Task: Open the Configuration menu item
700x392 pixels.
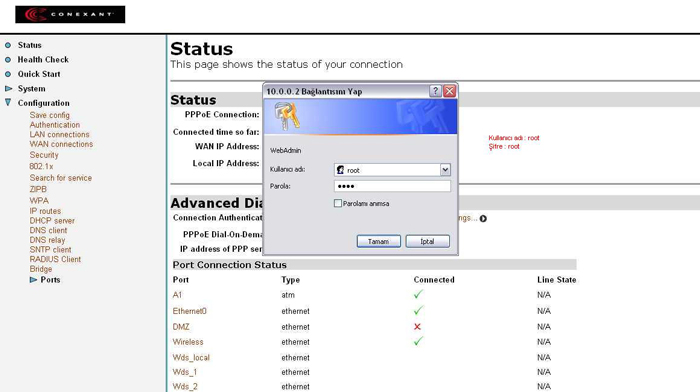Action: pos(43,103)
